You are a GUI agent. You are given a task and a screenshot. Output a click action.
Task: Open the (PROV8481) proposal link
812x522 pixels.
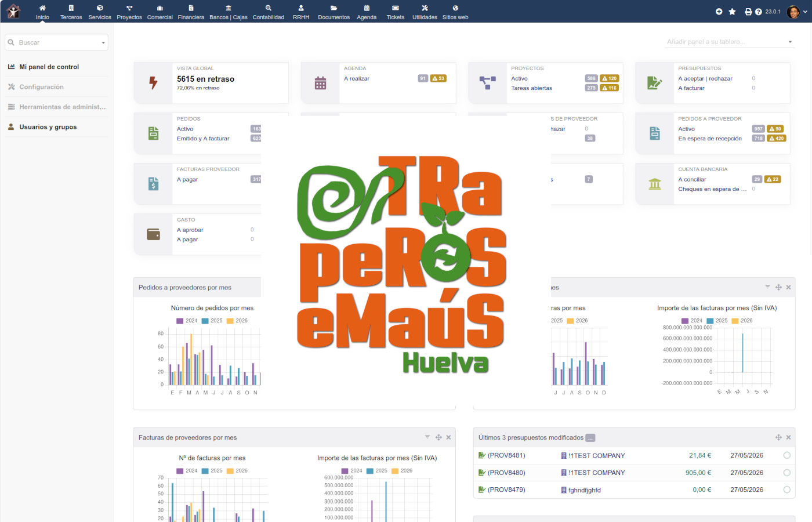pyautogui.click(x=506, y=455)
